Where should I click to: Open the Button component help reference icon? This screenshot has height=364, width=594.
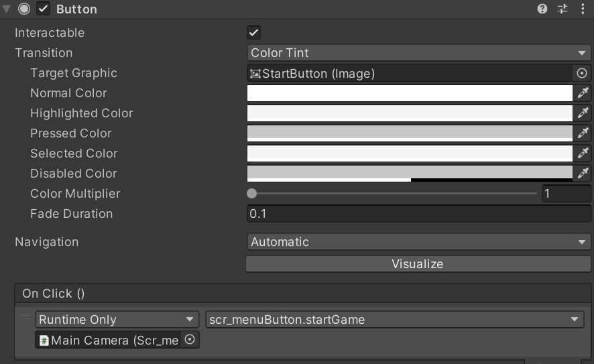click(542, 9)
